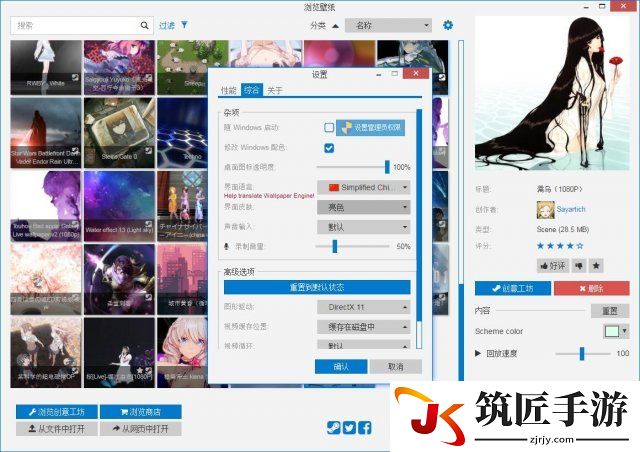Uncheck modify Windows color checkbox
640x452 pixels.
pos(329,148)
